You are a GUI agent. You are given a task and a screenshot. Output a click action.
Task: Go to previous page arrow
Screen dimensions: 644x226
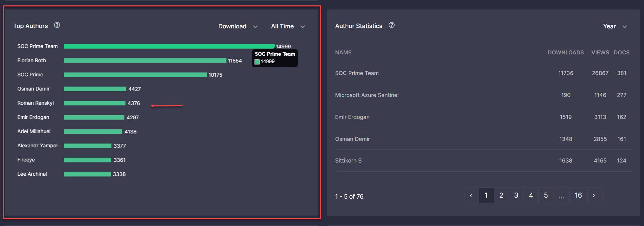(471, 196)
